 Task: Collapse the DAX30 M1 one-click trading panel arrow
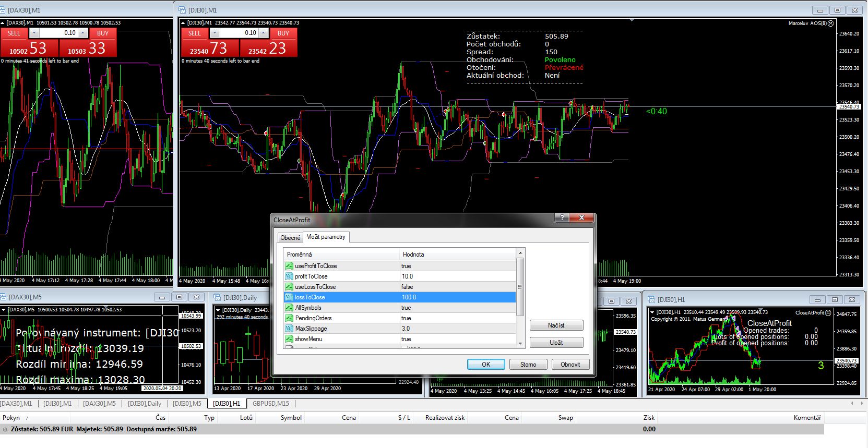[x=3, y=23]
